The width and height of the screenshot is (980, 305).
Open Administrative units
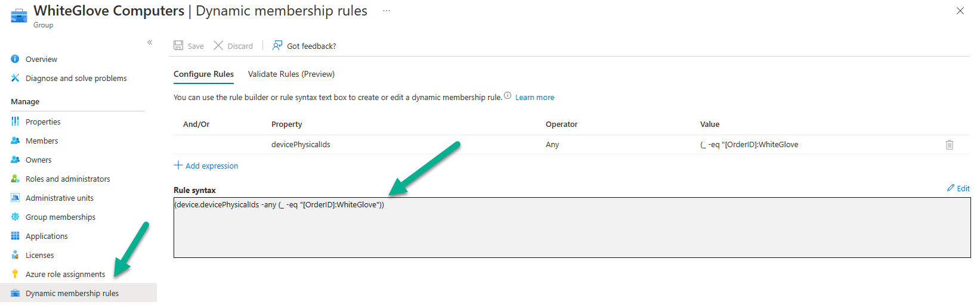(x=60, y=198)
